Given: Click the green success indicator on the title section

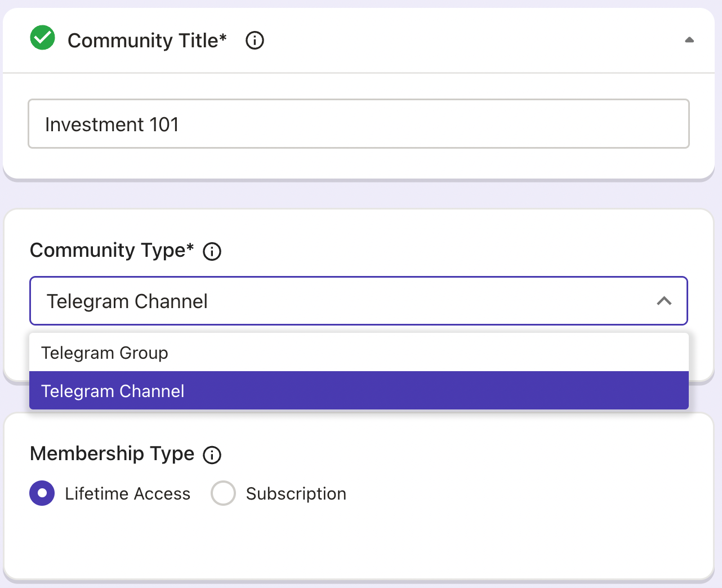Looking at the screenshot, I should click(42, 38).
